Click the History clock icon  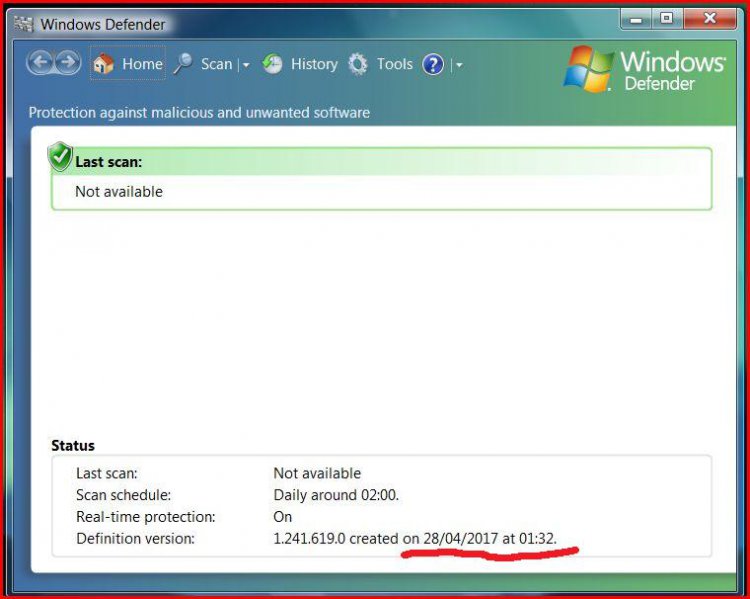pyautogui.click(x=272, y=64)
